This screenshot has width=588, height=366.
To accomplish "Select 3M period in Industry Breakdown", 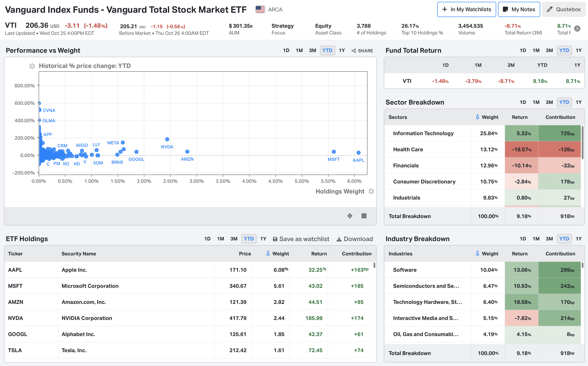I will 549,239.
